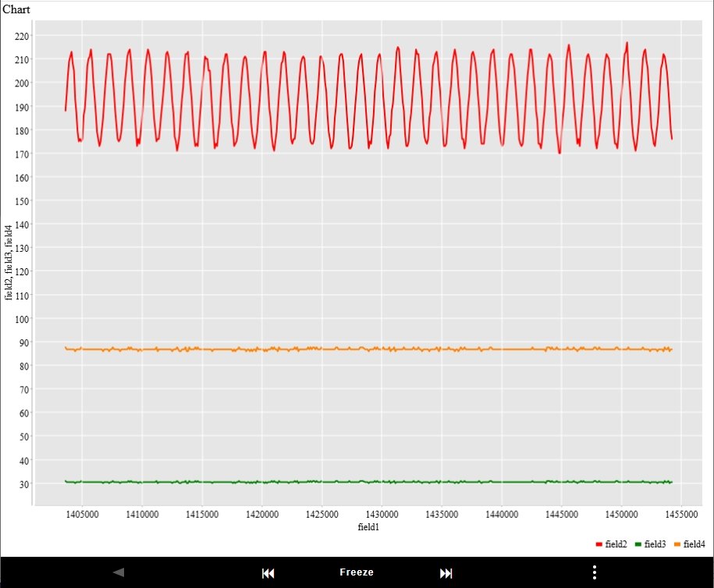Click the vertical y-axis title label

9,262
